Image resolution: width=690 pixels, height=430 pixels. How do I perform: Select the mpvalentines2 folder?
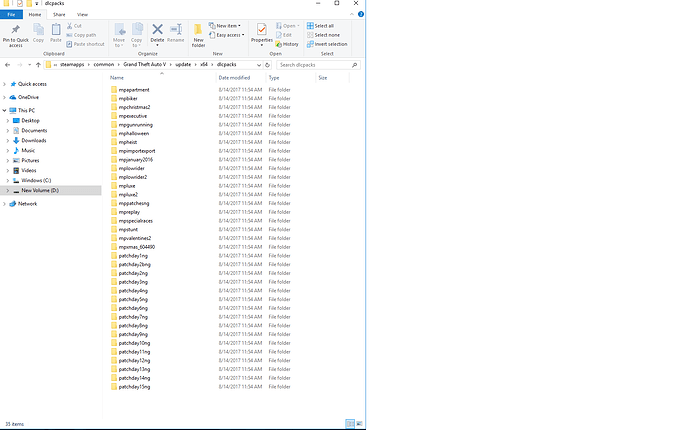135,239
